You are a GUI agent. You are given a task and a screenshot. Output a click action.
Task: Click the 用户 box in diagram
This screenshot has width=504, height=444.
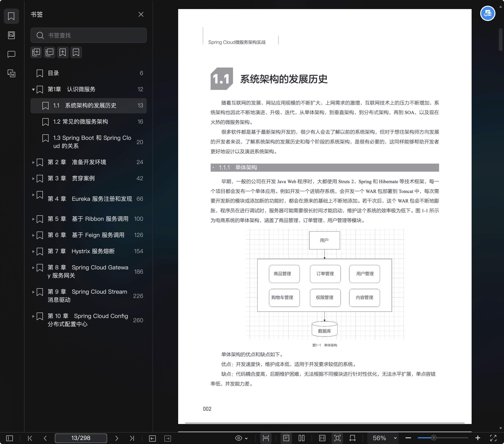(x=324, y=240)
